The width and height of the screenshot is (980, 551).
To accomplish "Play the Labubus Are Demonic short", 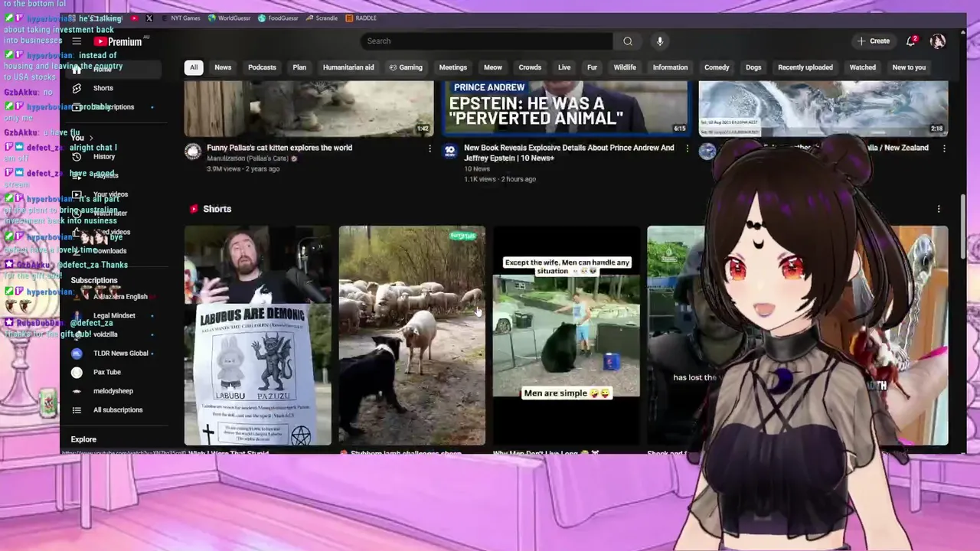I will coord(258,335).
